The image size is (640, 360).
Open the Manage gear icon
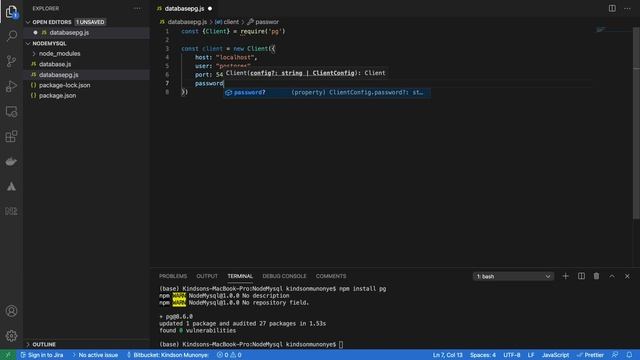click(x=11, y=336)
